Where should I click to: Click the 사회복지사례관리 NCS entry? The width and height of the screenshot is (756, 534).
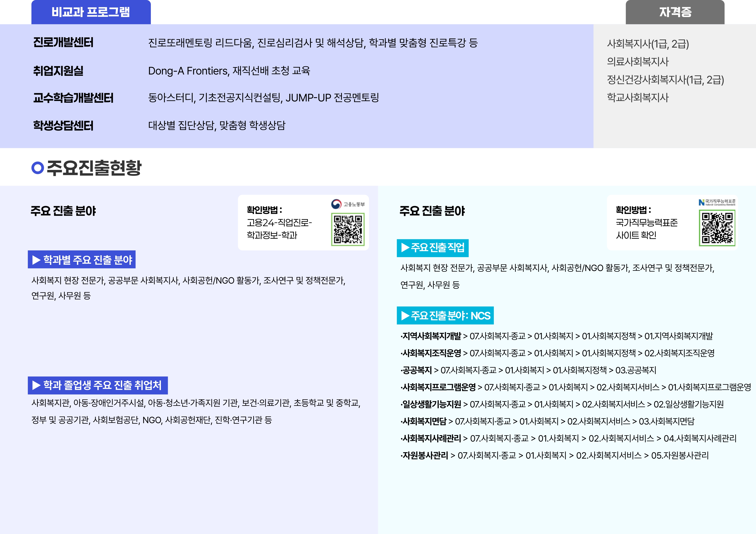click(x=432, y=438)
